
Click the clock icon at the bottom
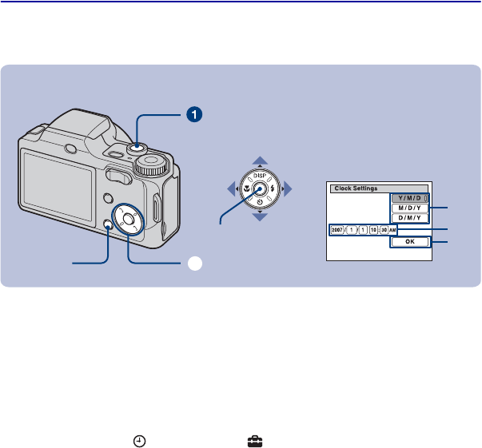(140, 442)
